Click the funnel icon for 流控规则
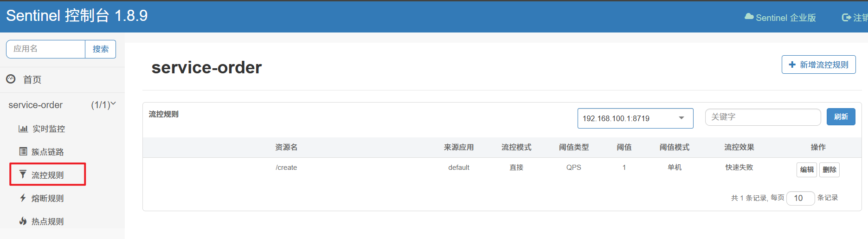The width and height of the screenshot is (868, 239). coord(23,174)
